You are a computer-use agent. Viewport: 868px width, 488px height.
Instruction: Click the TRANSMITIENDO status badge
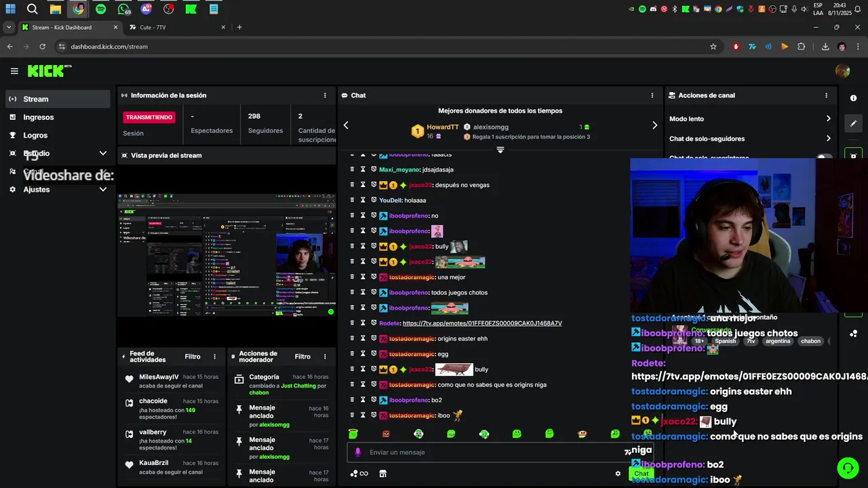[150, 117]
